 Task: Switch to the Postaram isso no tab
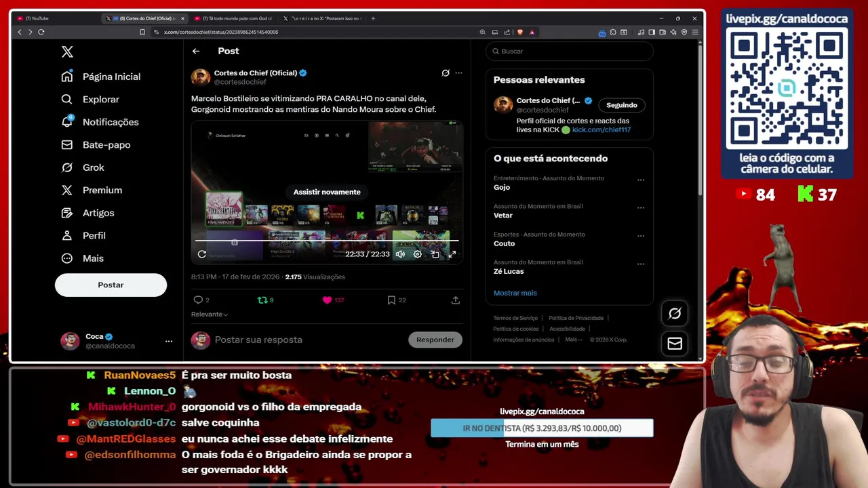pos(321,18)
